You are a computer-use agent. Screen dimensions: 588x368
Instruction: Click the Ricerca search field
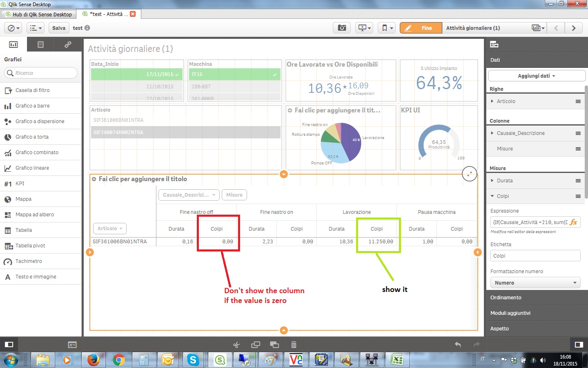41,73
